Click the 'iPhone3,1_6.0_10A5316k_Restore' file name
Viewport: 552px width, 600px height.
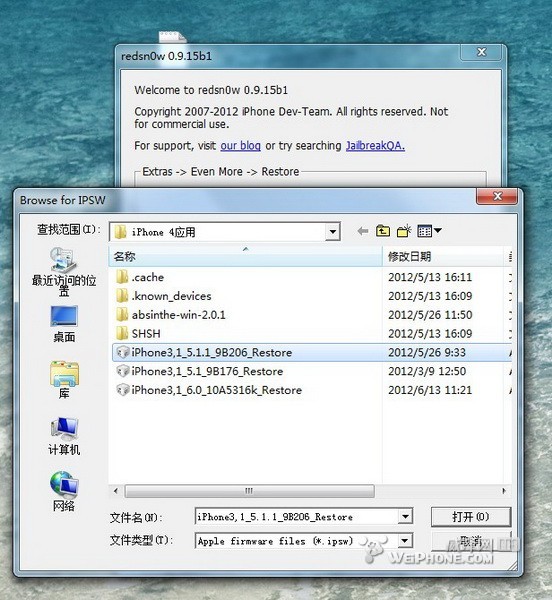217,390
